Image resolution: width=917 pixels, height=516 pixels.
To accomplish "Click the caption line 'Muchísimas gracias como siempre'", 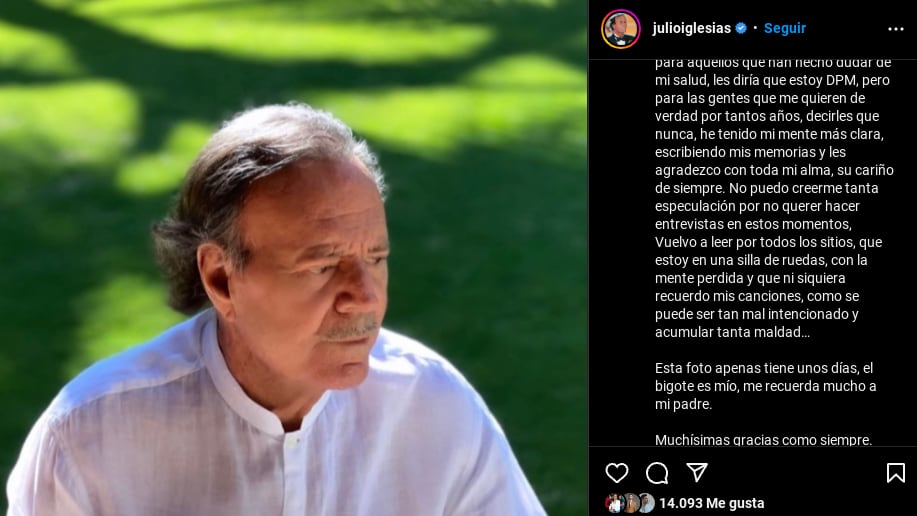I will point(763,439).
